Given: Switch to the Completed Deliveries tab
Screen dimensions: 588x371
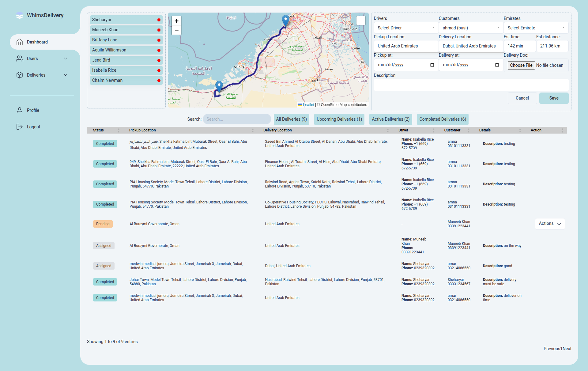Looking at the screenshot, I should [x=443, y=119].
